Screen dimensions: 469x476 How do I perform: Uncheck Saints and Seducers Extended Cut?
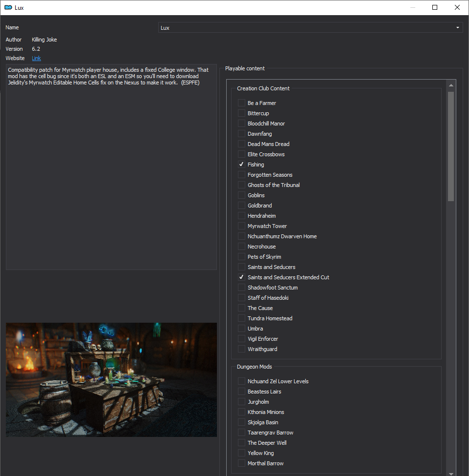(x=241, y=277)
